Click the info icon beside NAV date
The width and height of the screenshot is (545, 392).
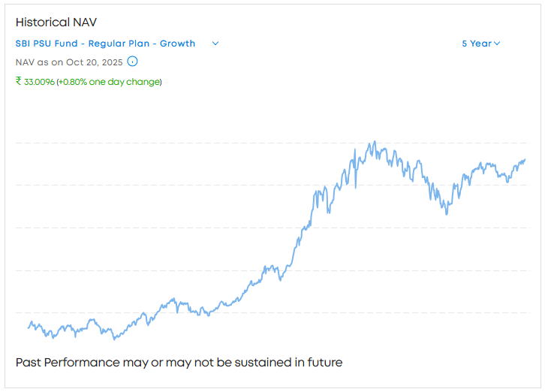[132, 62]
